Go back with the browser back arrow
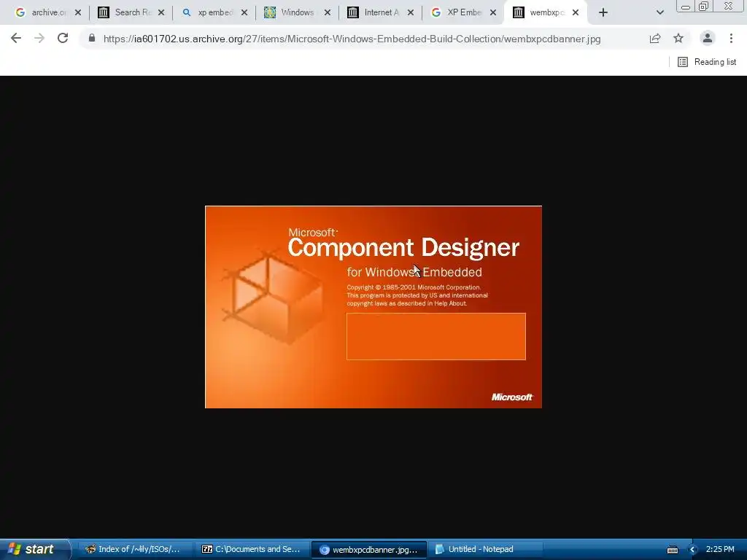This screenshot has width=747, height=560. click(16, 38)
